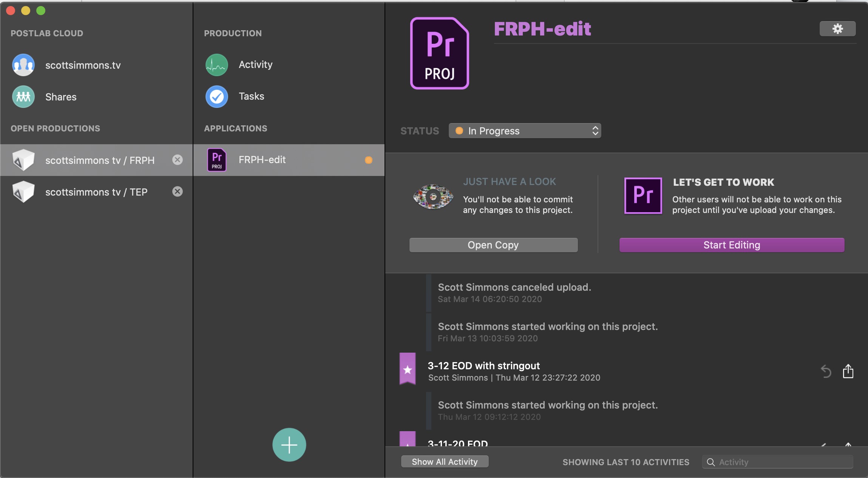Screen dimensions: 868x478
Task: Click Show All Activity button
Action: pyautogui.click(x=445, y=461)
